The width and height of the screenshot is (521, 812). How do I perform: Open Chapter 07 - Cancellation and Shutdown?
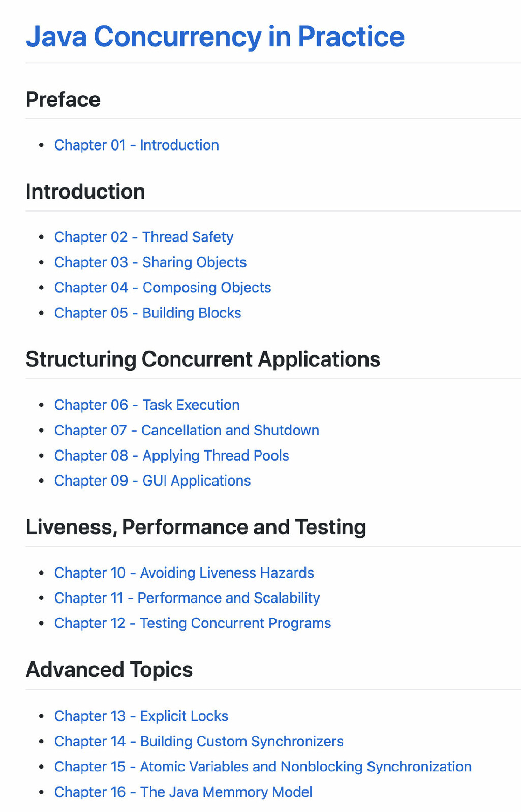click(x=187, y=431)
